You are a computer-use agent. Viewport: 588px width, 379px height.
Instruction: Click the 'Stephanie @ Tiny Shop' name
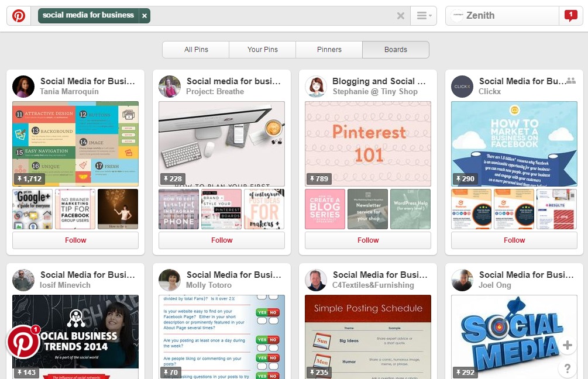click(x=375, y=92)
